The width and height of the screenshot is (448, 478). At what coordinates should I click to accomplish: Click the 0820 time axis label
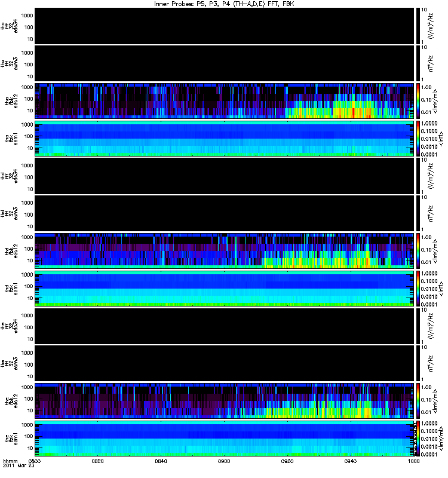coord(98,461)
